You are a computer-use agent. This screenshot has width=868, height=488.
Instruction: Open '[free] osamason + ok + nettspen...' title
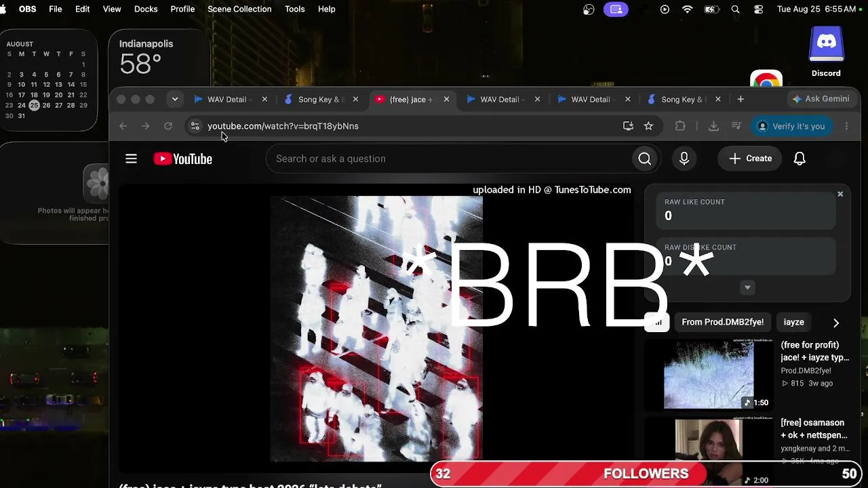click(x=814, y=429)
